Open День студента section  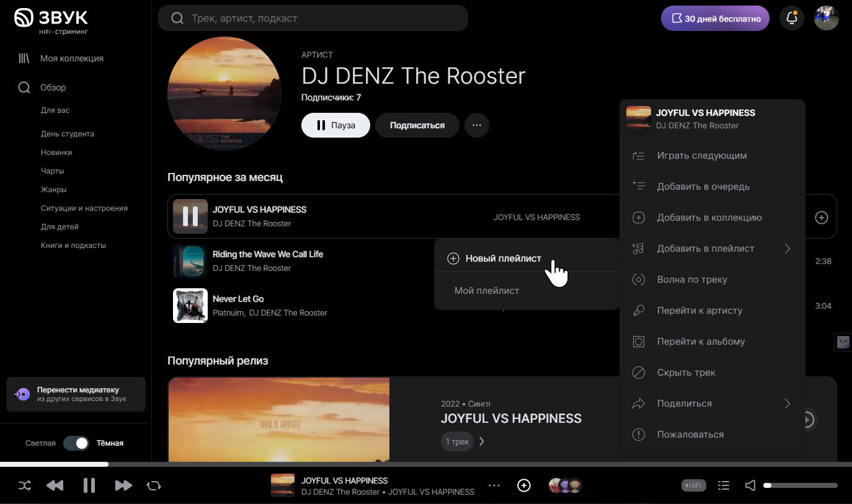coord(68,134)
